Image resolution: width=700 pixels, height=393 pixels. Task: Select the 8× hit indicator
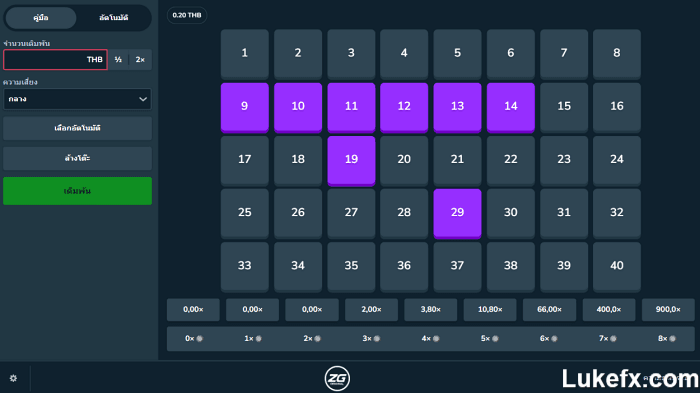point(667,339)
